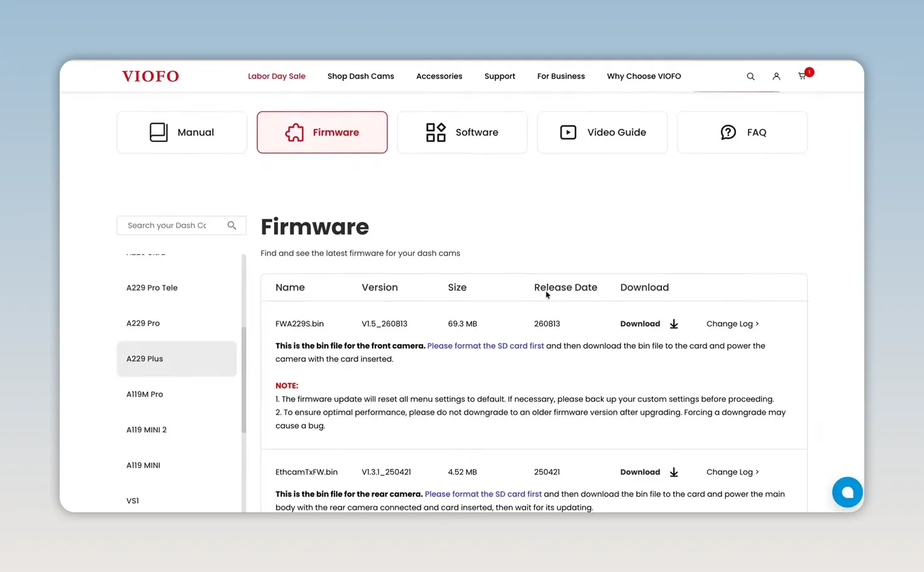Viewport: 924px width, 572px height.
Task: Expand Change Log for FWA229S.bin
Action: pos(732,324)
